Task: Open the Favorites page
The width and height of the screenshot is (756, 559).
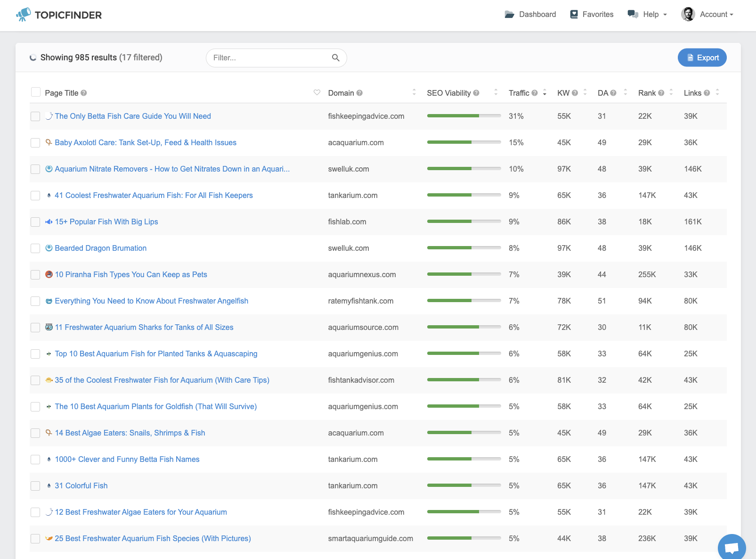Action: [x=592, y=15]
